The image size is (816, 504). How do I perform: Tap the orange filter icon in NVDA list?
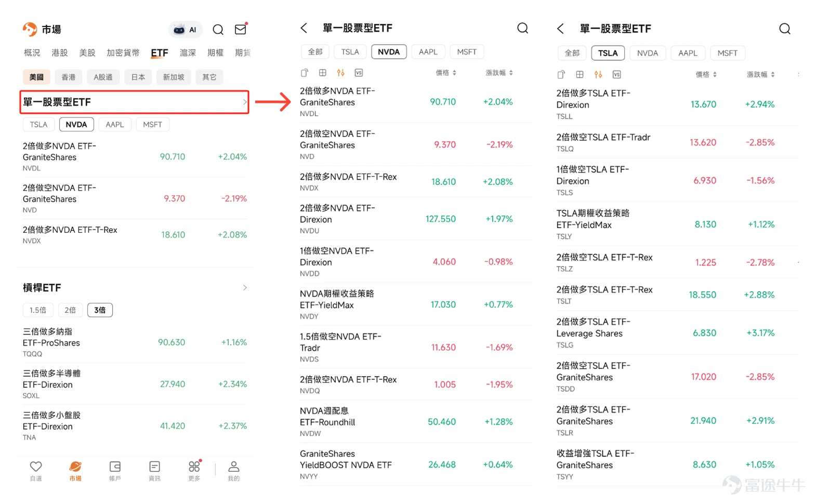340,73
